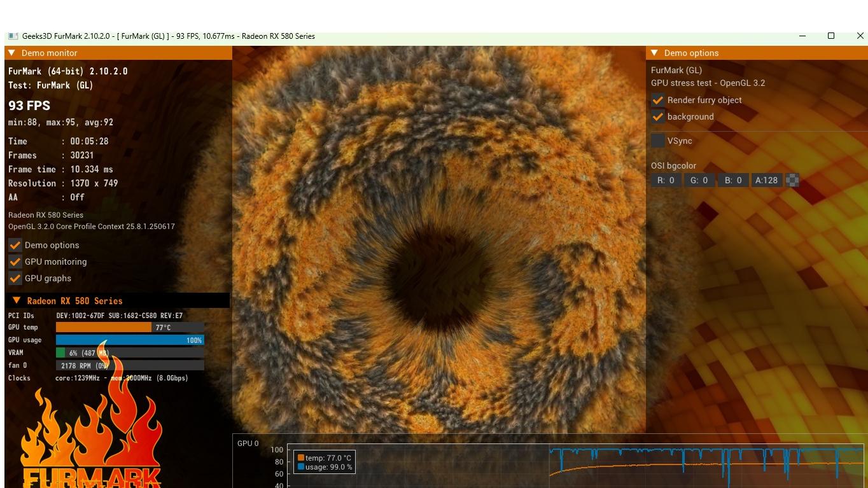Enable the VSync checkbox
The height and width of the screenshot is (488, 868).
[658, 141]
